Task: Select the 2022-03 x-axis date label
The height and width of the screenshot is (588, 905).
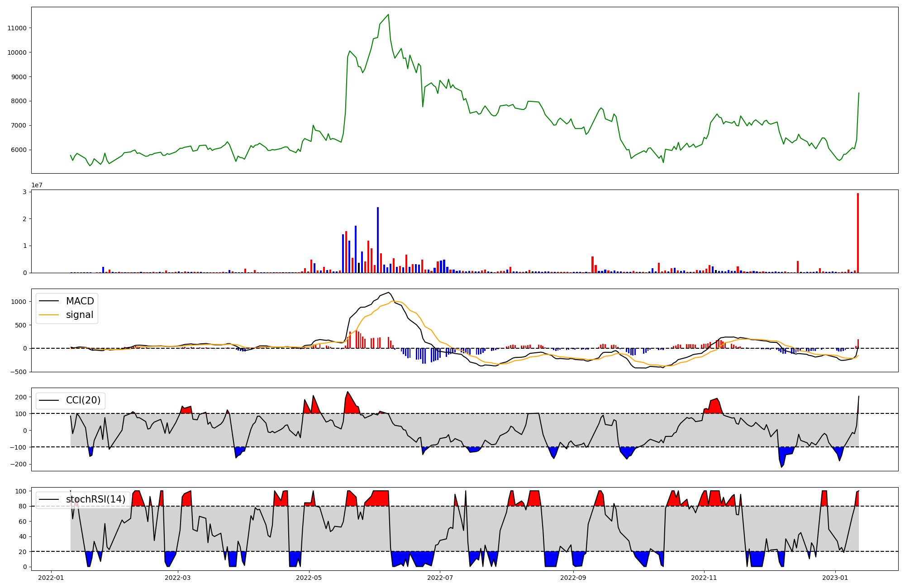Action: point(178,578)
